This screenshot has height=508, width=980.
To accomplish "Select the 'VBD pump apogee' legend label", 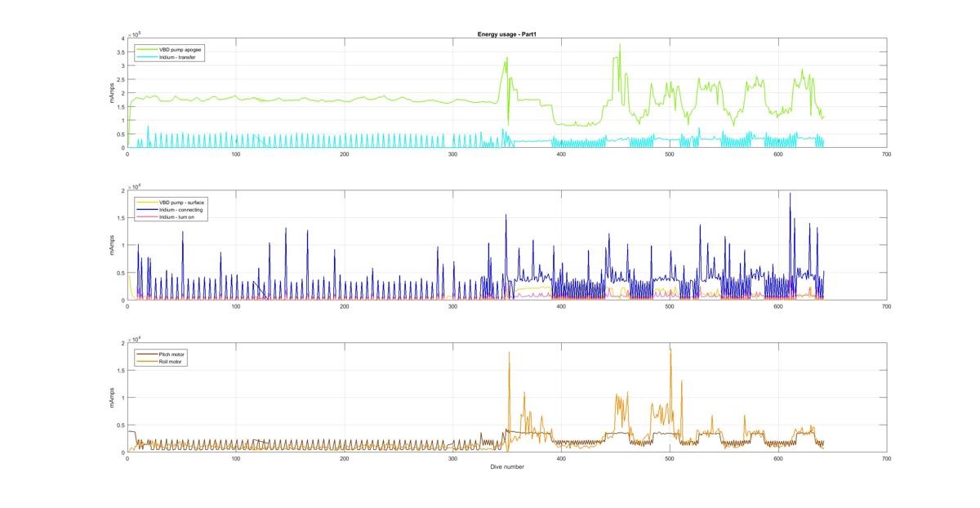I will point(181,49).
